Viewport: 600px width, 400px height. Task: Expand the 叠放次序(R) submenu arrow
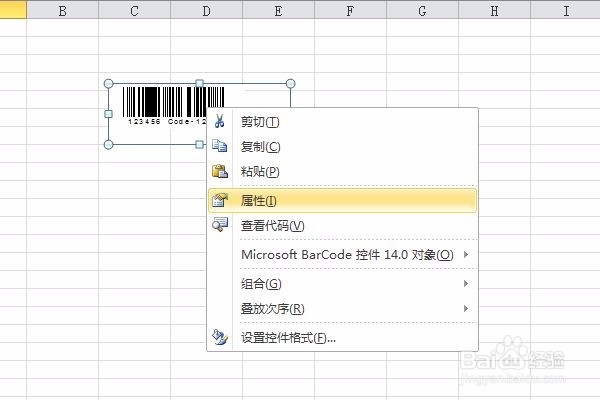[466, 309]
